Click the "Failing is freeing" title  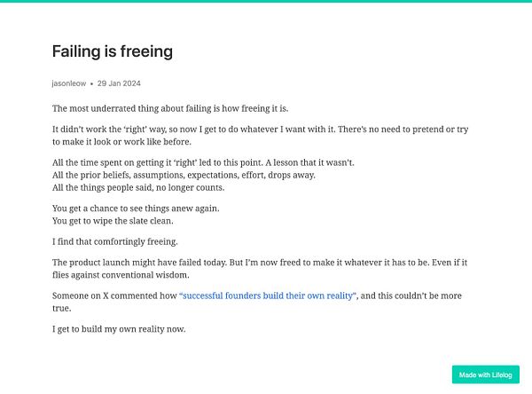point(113,51)
